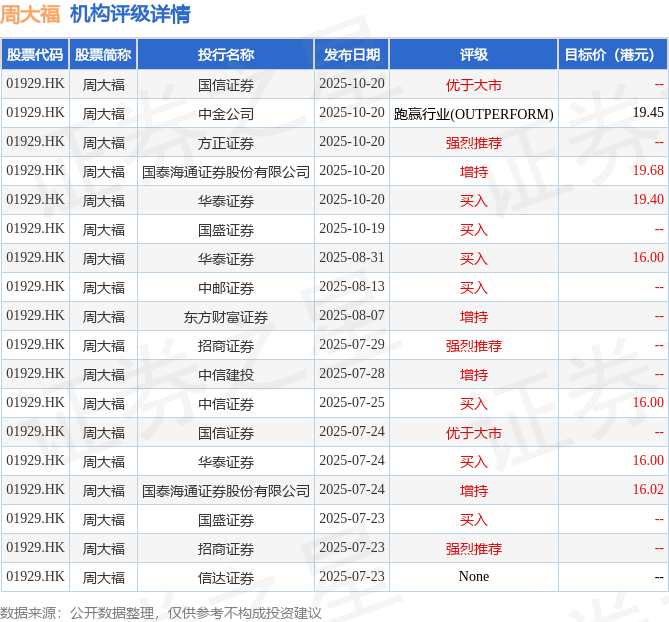Click 周大福 name in the 中邮证券 row
The image size is (669, 622).
coord(103,288)
